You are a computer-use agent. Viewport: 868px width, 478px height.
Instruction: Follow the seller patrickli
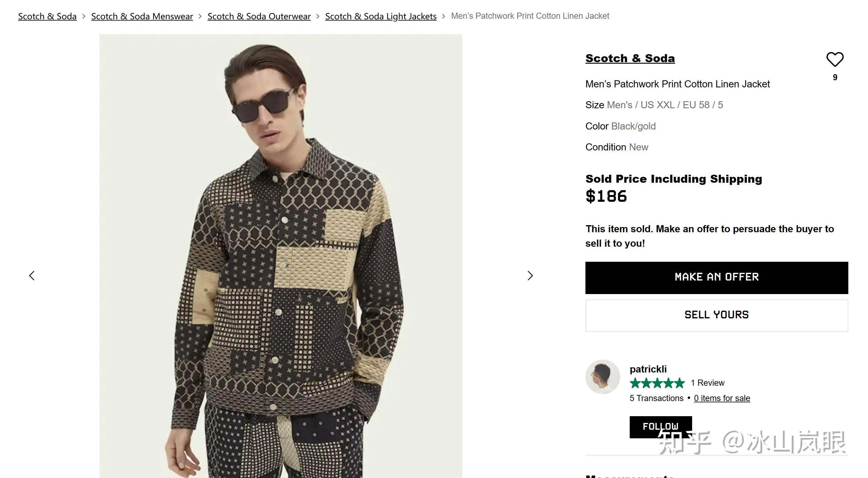click(x=660, y=426)
